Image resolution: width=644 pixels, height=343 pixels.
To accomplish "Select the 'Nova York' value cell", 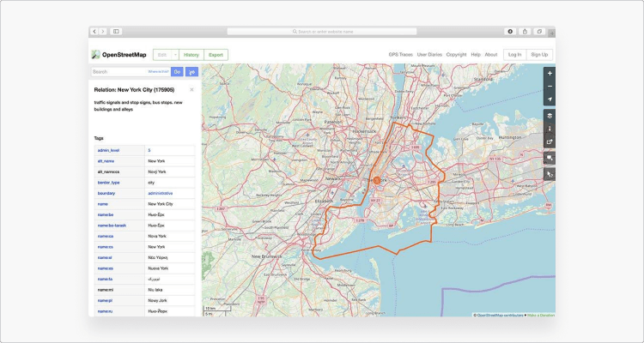I will [170, 237].
